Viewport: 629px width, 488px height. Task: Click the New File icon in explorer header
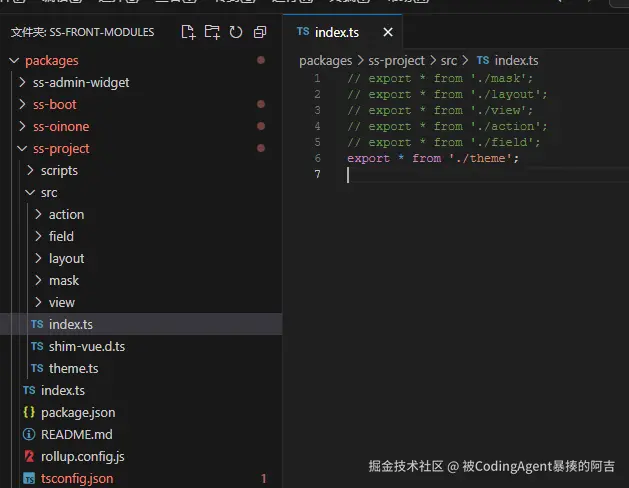188,32
